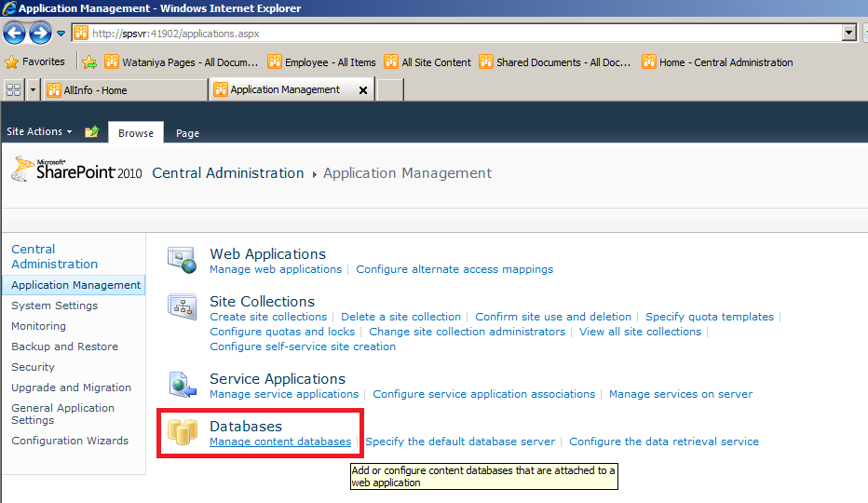Image resolution: width=868 pixels, height=503 pixels.
Task: Open Employee - All Items favorite
Action: 321,62
